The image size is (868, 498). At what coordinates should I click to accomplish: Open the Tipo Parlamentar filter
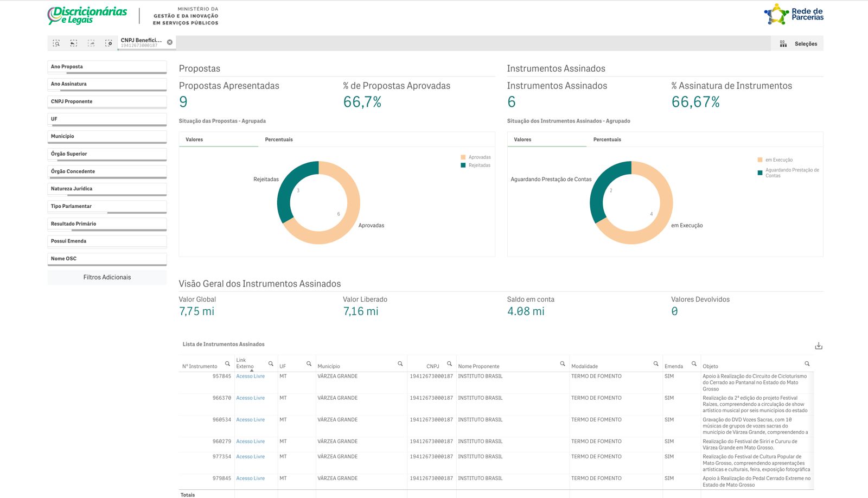[107, 206]
